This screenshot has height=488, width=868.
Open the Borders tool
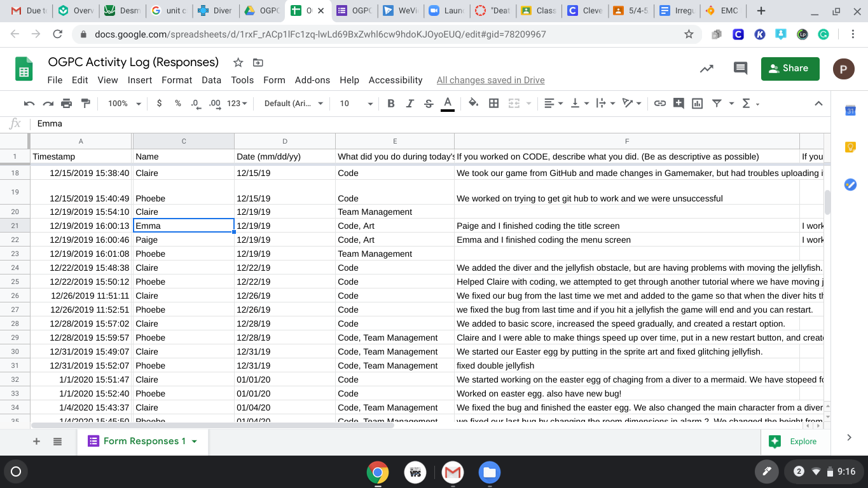(493, 104)
